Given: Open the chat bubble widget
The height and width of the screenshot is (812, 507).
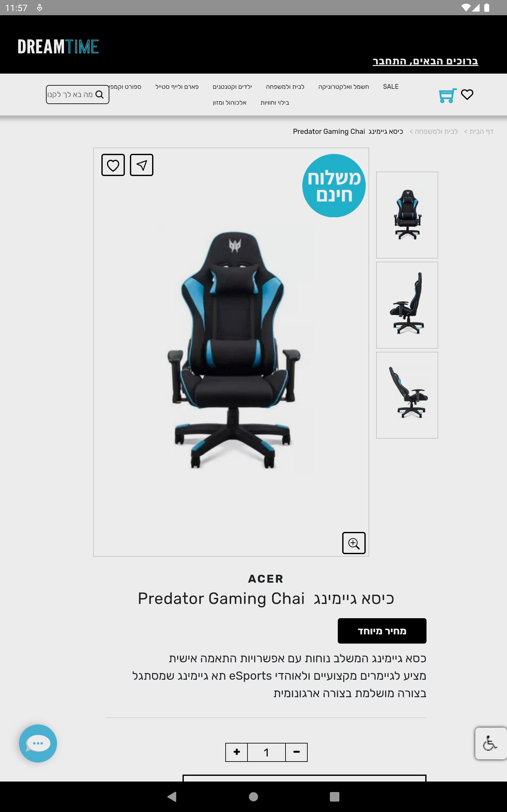Looking at the screenshot, I should [38, 743].
